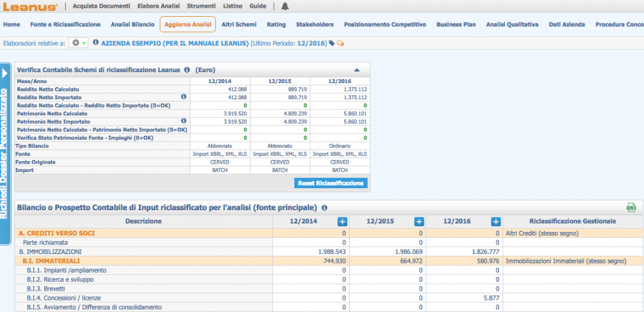This screenshot has height=312, width=644.
Task: Click B.I.4. Concessioni / licenze row label
Action: [x=64, y=298]
